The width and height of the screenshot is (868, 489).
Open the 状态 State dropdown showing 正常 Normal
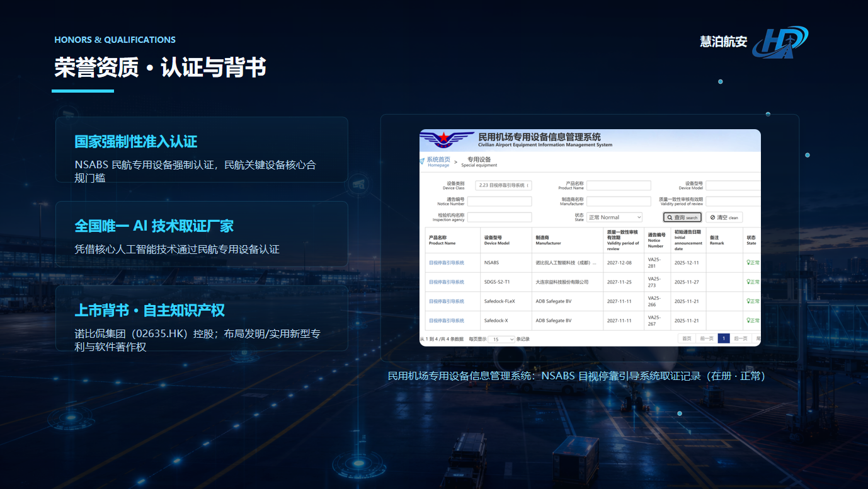tap(614, 217)
